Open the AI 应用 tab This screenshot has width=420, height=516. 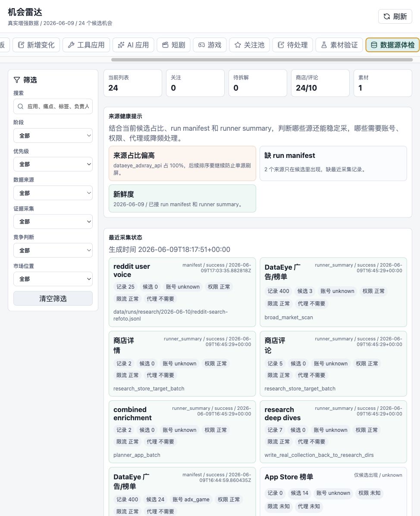(x=133, y=45)
